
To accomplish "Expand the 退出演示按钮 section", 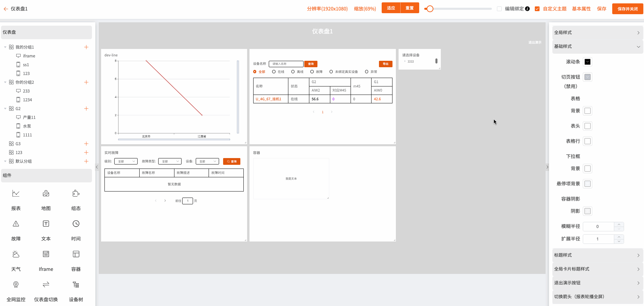I will point(598,283).
